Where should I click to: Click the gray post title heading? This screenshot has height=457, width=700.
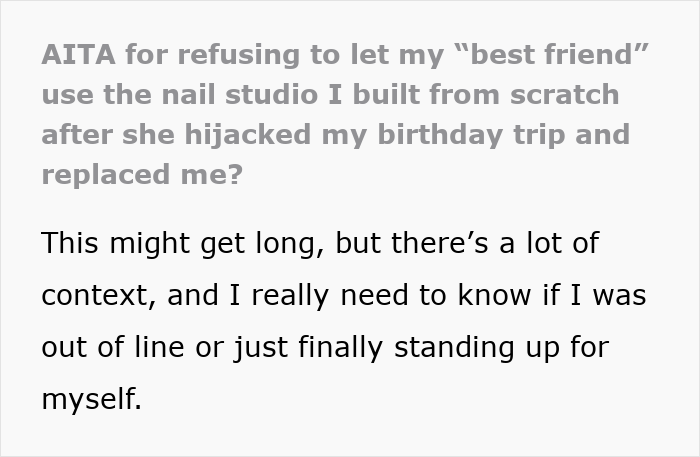[x=330, y=113]
